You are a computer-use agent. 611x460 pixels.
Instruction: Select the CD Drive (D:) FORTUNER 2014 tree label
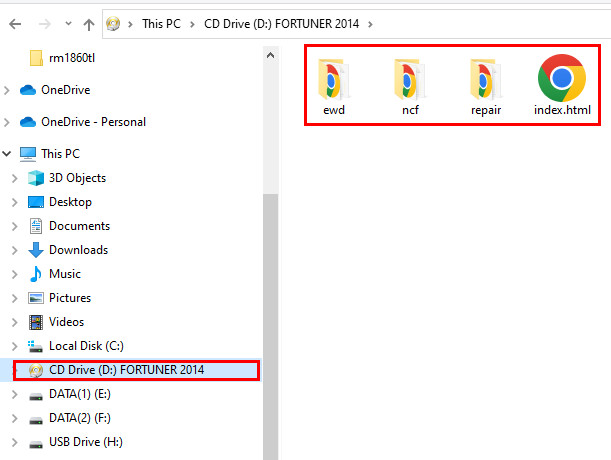point(126,370)
